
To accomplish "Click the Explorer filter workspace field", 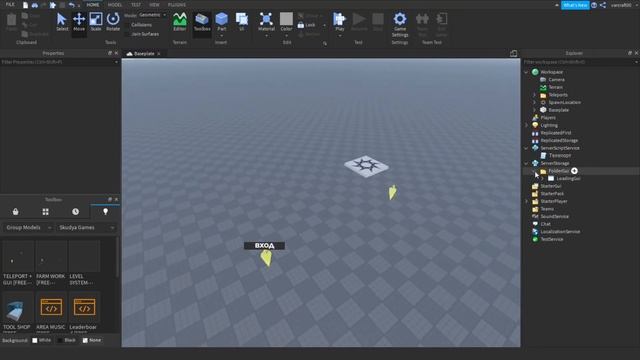I will [580, 62].
